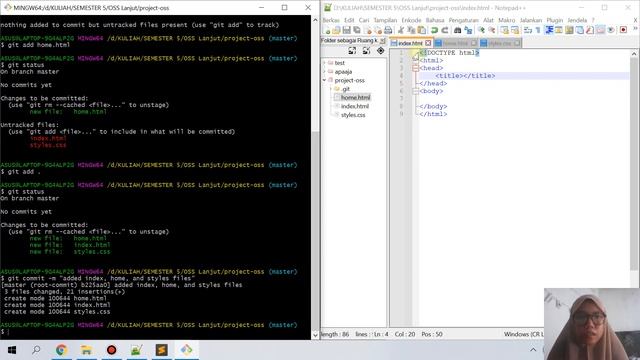This screenshot has height=360, width=640.
Task: Click the Open file toolbar icon
Action: (336, 30)
